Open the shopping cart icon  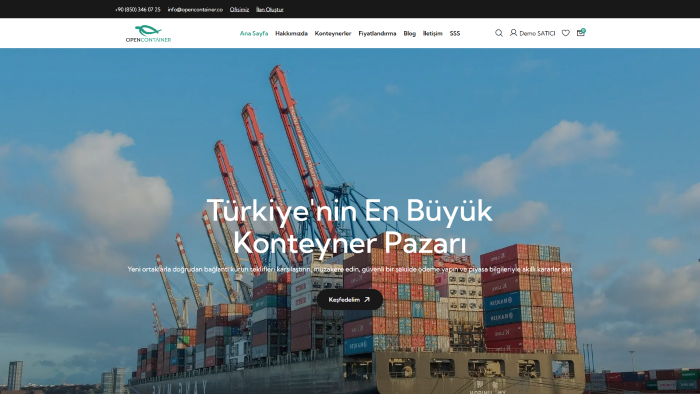581,33
